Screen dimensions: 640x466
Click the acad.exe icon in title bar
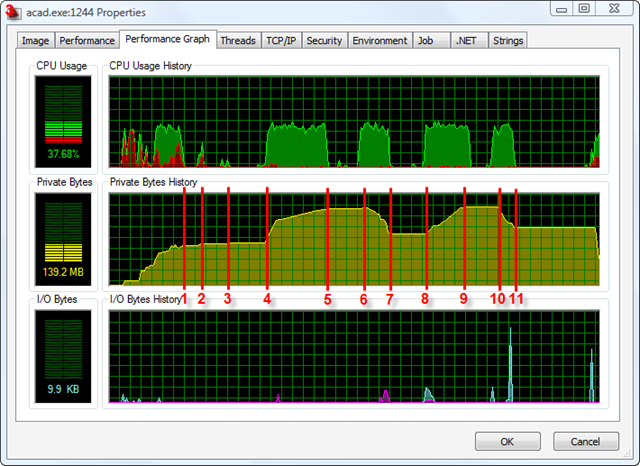pos(14,12)
